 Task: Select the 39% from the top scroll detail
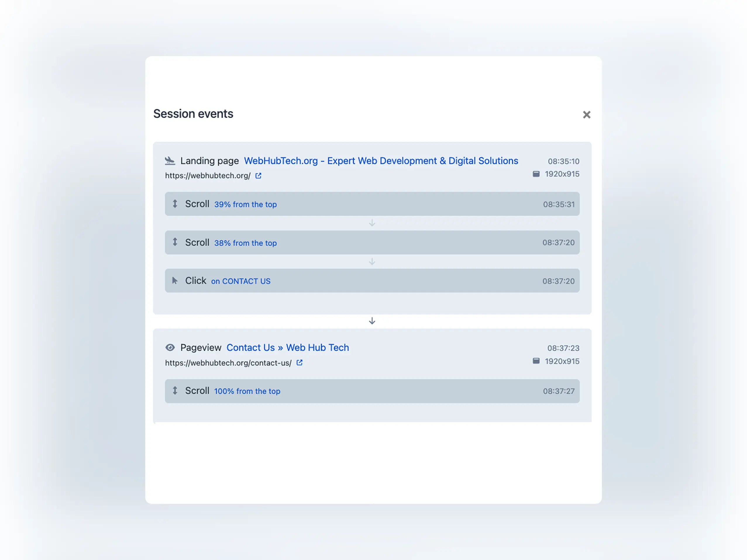(x=245, y=204)
